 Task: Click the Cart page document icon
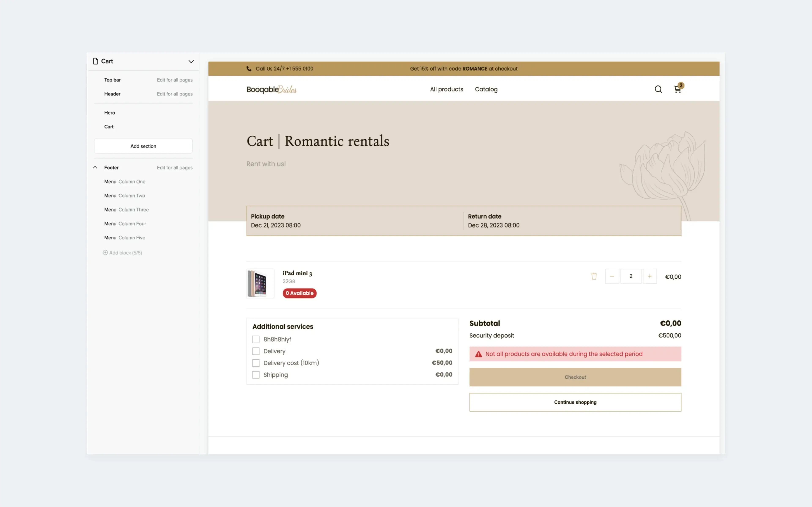(96, 61)
